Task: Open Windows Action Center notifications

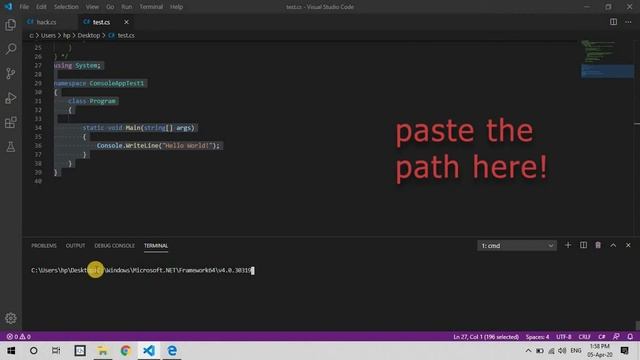Action: (624, 351)
